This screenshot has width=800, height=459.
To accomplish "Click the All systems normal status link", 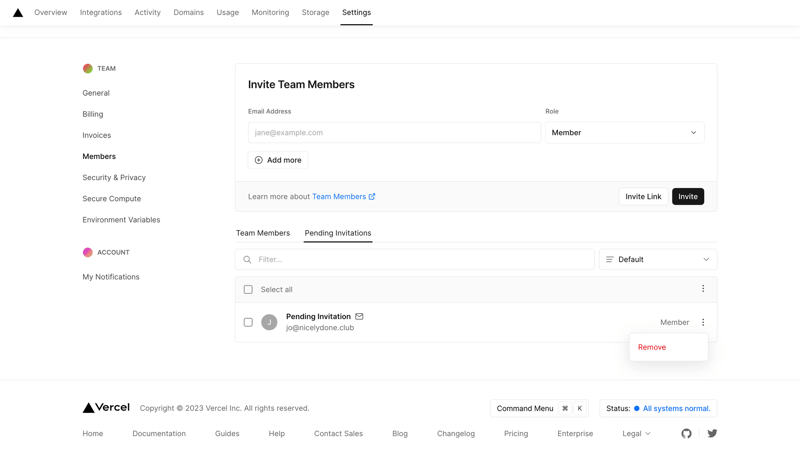I will click(x=677, y=409).
